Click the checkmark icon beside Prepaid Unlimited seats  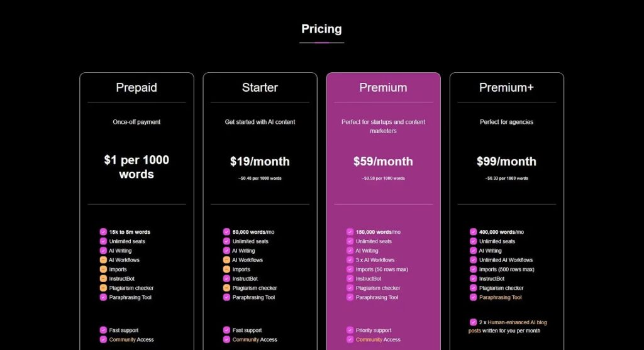coord(103,241)
